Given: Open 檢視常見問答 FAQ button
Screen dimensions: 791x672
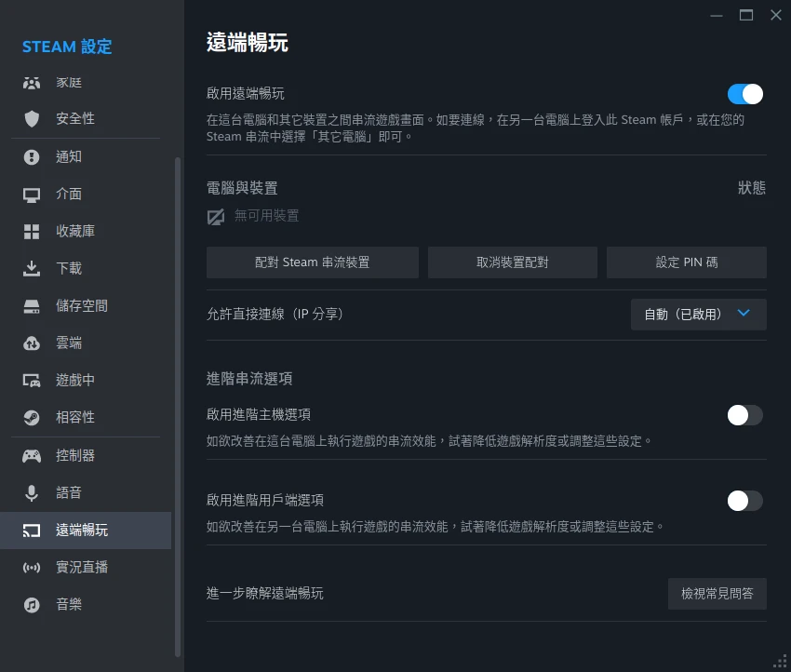Looking at the screenshot, I should coord(717,593).
